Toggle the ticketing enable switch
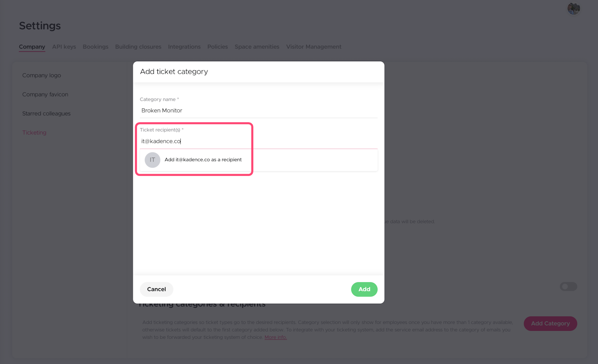This screenshot has height=364, width=598. coord(568,286)
